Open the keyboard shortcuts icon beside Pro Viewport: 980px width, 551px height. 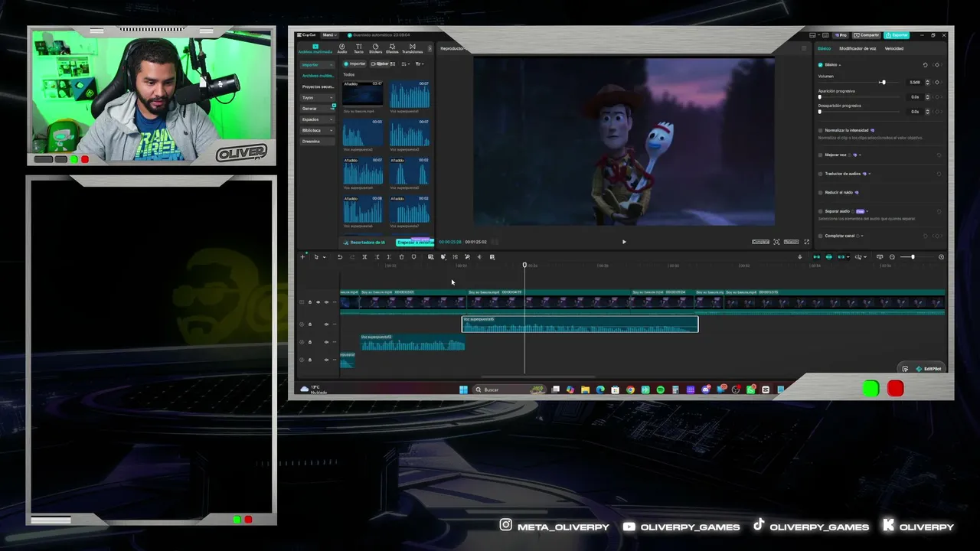824,35
